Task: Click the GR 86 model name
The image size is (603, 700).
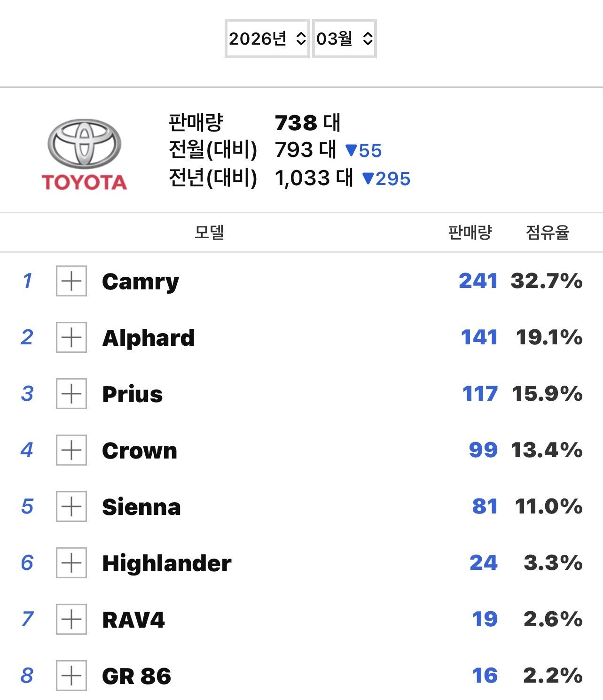Action: click(x=136, y=676)
